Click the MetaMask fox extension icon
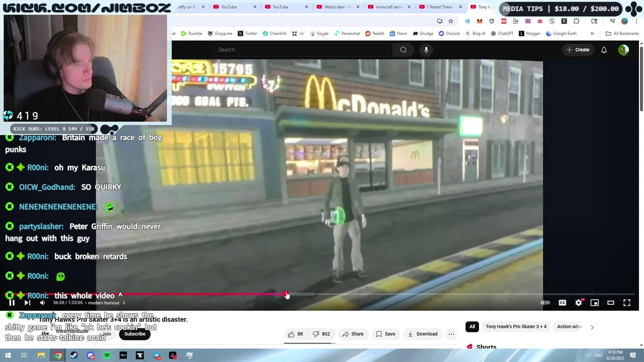 pyautogui.click(x=479, y=21)
